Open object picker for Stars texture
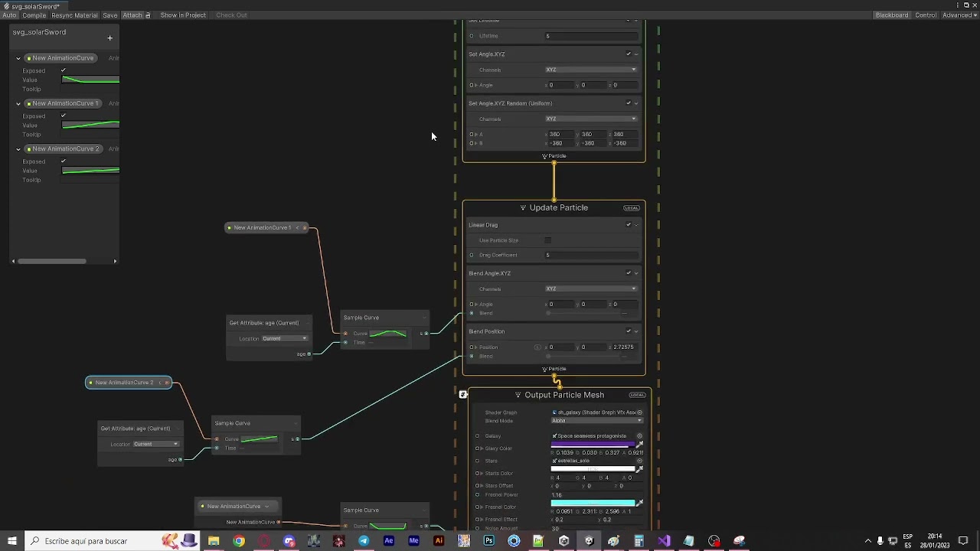980x551 pixels. pos(640,461)
